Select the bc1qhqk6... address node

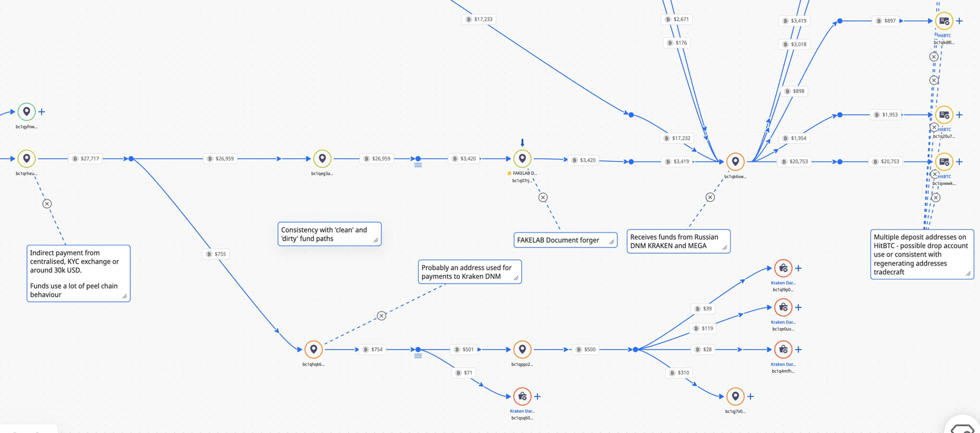click(314, 349)
